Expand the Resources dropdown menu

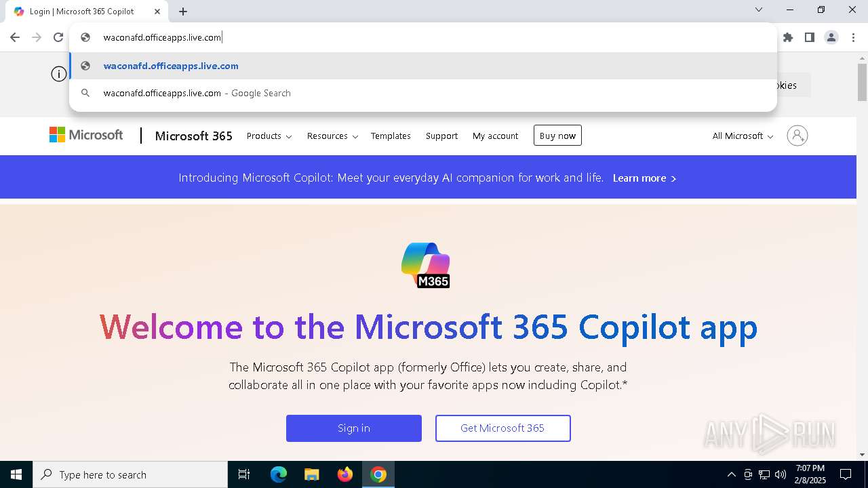[332, 136]
